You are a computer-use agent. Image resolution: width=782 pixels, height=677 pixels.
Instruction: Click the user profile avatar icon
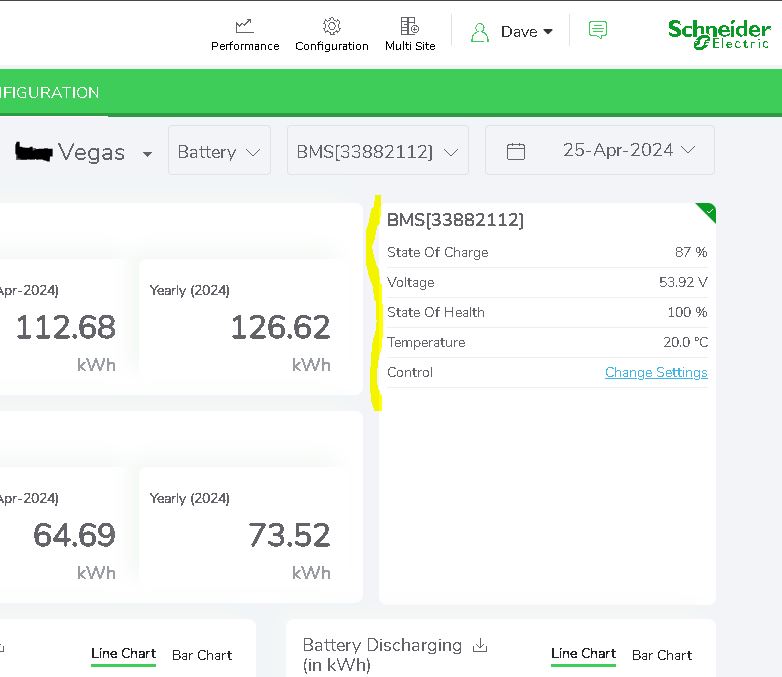coord(480,32)
